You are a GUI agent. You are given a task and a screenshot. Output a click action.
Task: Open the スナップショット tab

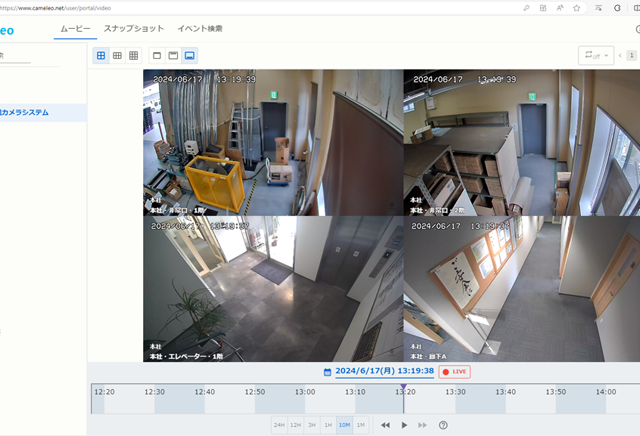pos(133,28)
